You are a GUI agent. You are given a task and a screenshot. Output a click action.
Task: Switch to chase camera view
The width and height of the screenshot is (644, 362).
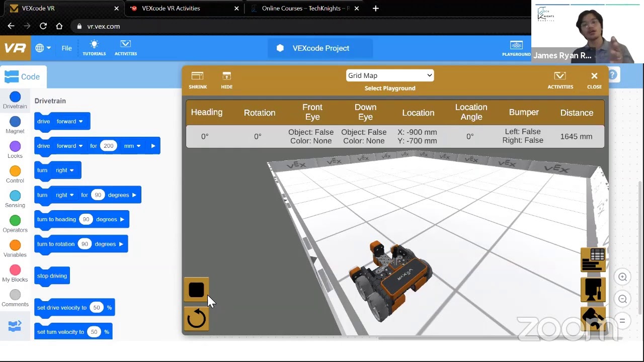pyautogui.click(x=593, y=319)
